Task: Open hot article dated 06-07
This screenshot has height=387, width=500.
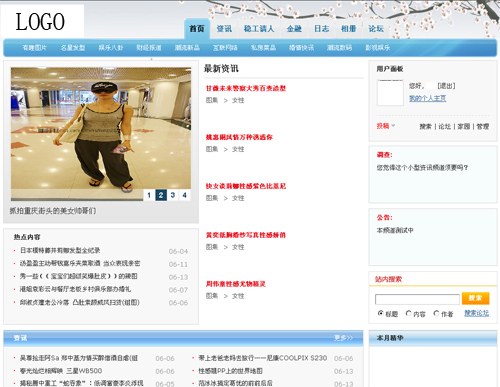Action: pos(75,289)
